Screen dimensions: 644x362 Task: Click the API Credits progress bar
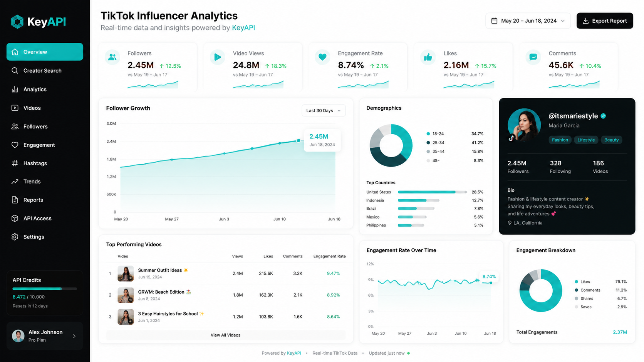(x=45, y=289)
